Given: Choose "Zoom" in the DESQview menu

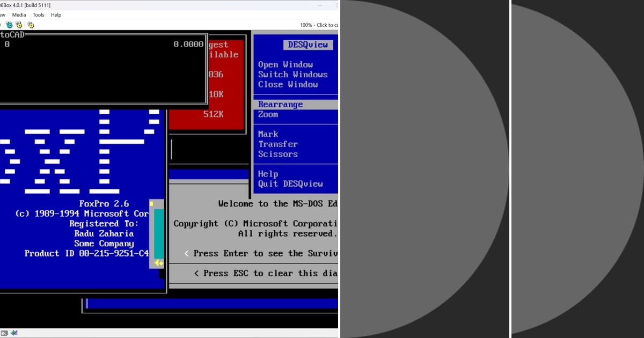Looking at the screenshot, I should pyautogui.click(x=268, y=114).
